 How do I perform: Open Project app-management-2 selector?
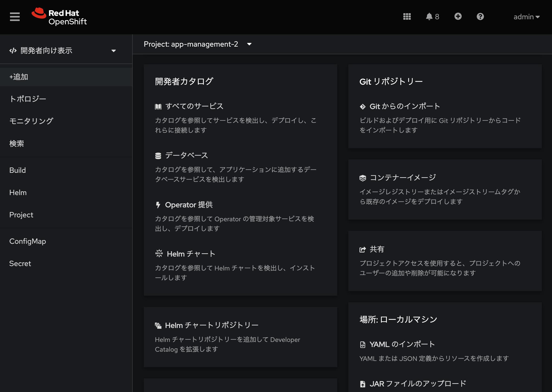point(198,44)
